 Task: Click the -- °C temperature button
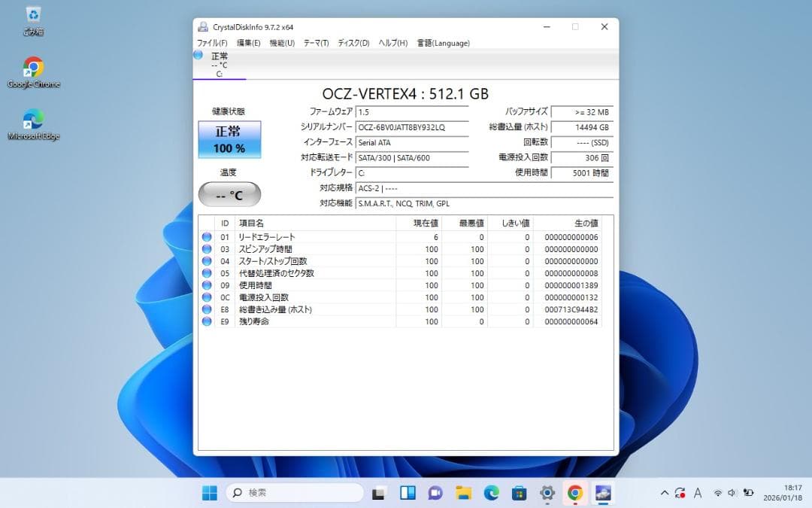click(229, 193)
